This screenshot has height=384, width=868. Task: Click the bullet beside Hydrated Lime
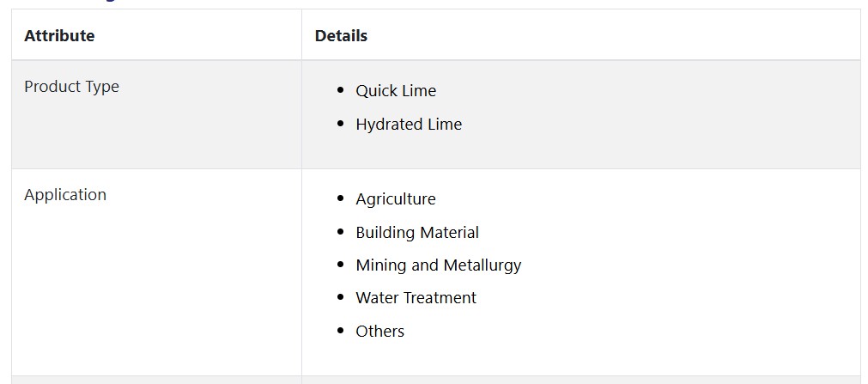[x=341, y=124]
